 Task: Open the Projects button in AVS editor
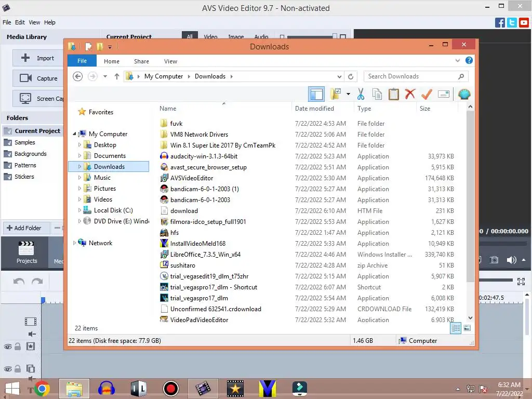[x=26, y=253]
